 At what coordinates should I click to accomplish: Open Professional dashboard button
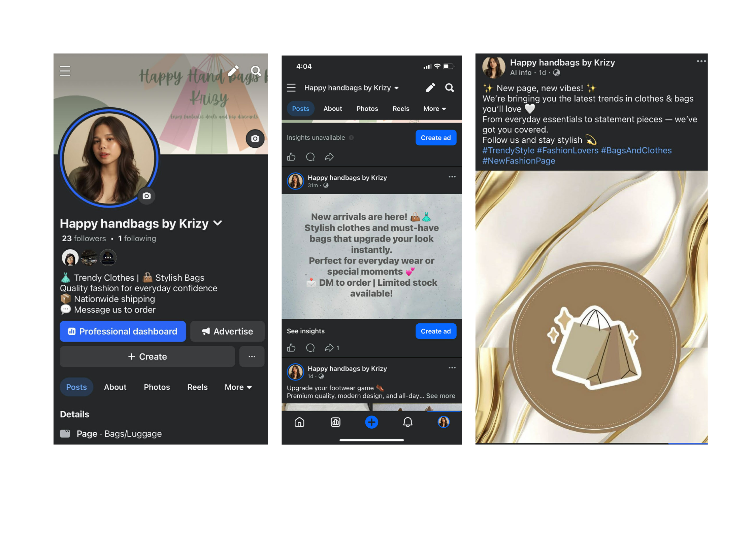tap(123, 331)
